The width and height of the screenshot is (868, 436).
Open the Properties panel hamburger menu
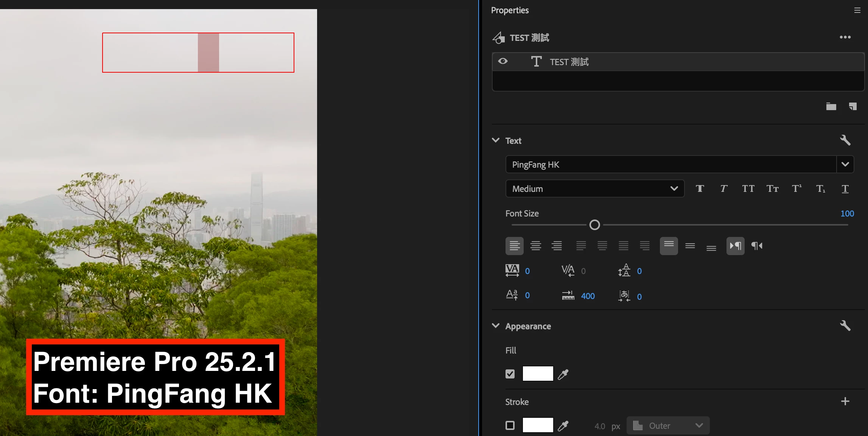pos(857,10)
